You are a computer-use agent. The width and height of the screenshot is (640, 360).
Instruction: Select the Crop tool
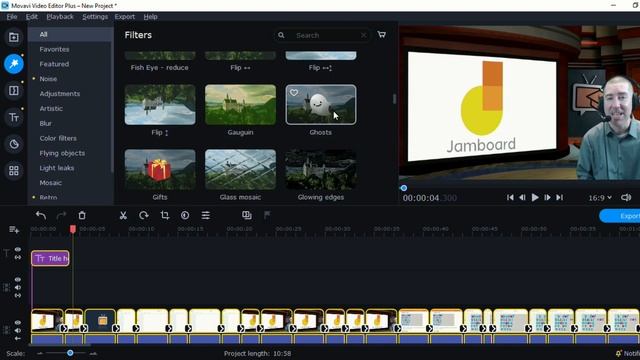tap(164, 215)
